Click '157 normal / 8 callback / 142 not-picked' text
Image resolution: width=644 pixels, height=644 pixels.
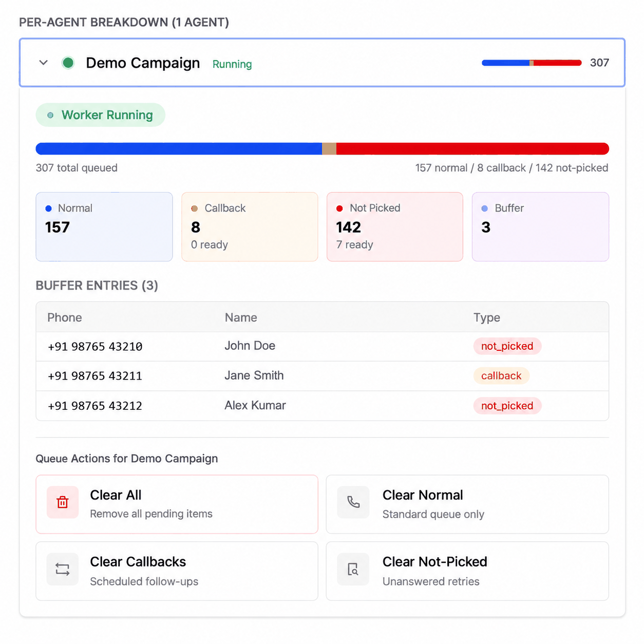point(512,168)
